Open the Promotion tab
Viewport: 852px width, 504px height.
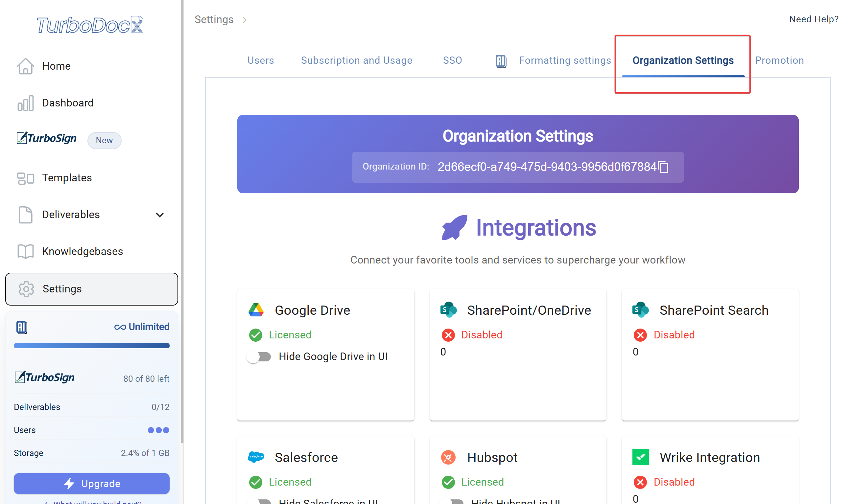click(x=779, y=60)
